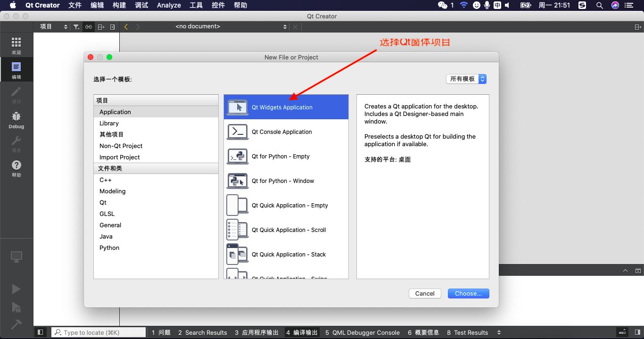This screenshot has width=644, height=339.
Task: Click the Wi-Fi icon in menu bar
Action: coord(464,5)
